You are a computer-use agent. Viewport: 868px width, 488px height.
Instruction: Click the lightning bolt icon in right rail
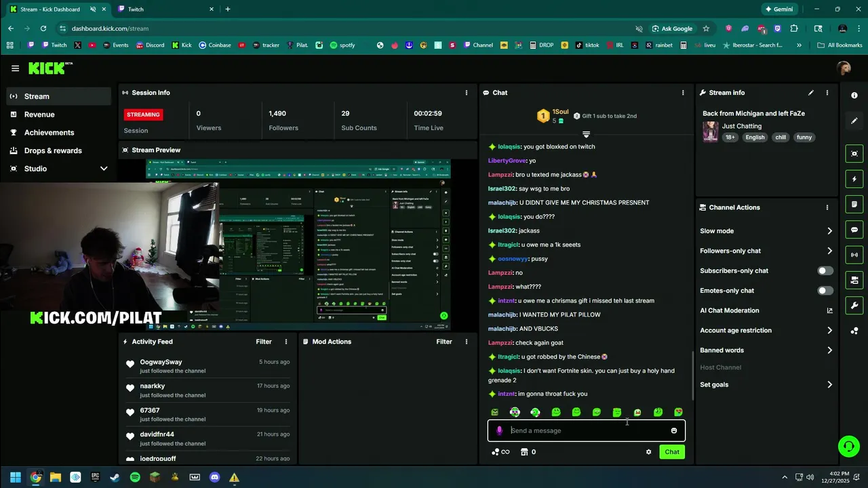coord(854,180)
